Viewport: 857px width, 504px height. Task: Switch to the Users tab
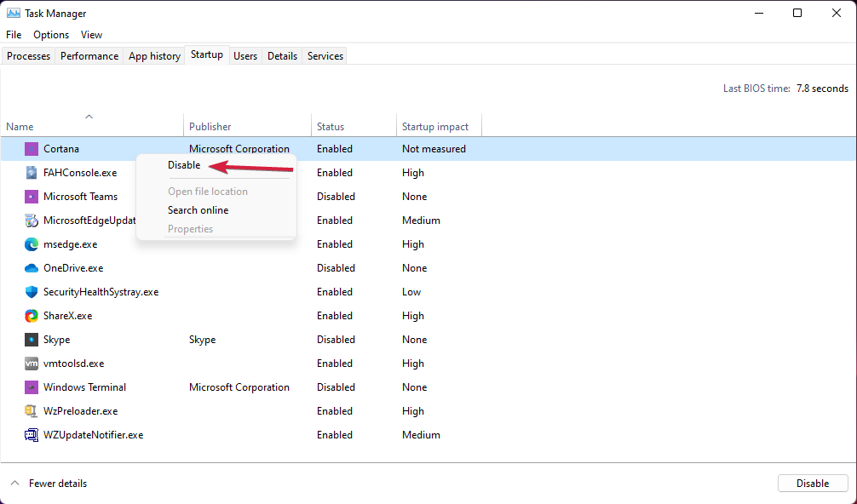(x=245, y=55)
